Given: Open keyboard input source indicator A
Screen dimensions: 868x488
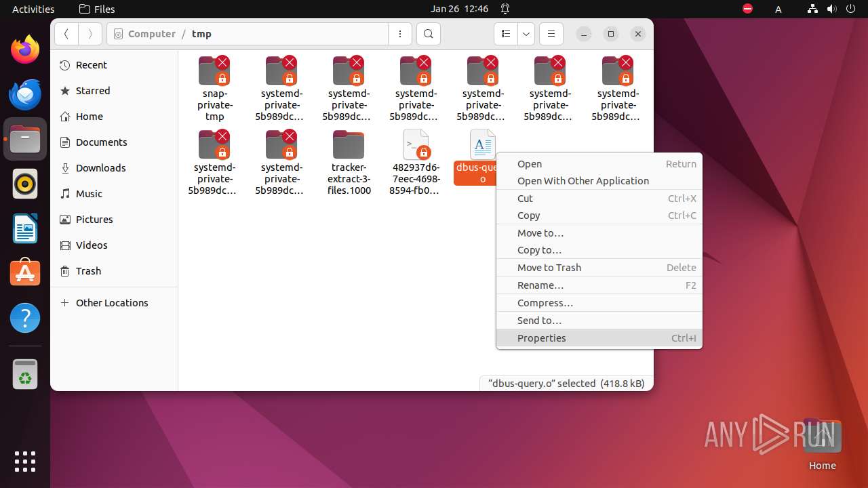Looking at the screenshot, I should (778, 9).
